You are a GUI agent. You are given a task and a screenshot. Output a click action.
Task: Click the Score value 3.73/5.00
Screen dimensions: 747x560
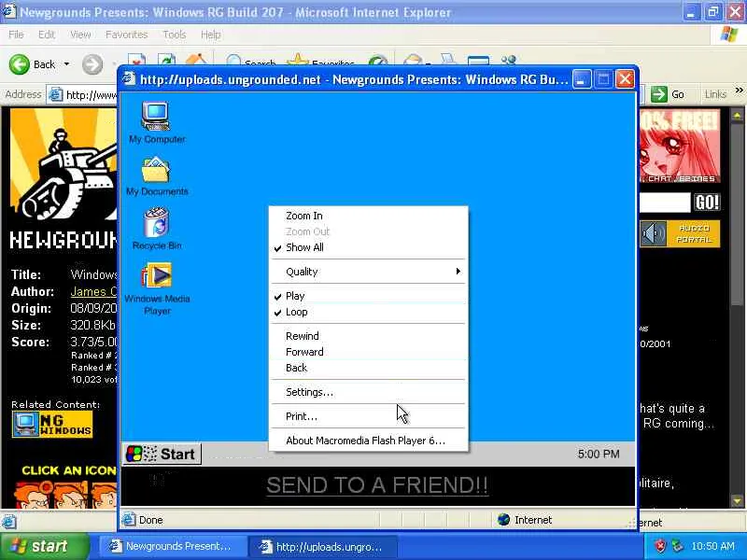click(x=93, y=342)
